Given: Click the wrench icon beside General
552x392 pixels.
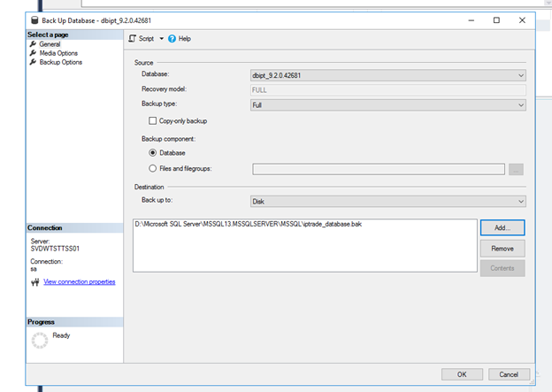Looking at the screenshot, I should (33, 44).
